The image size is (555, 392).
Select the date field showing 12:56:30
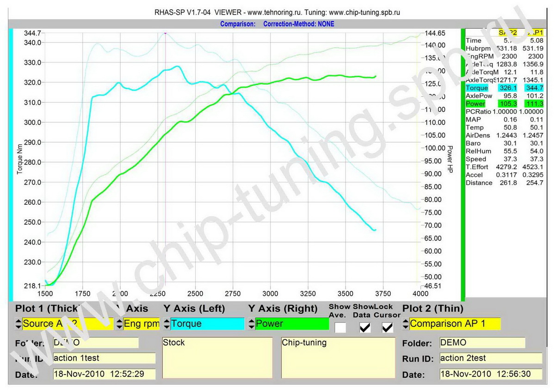click(490, 374)
